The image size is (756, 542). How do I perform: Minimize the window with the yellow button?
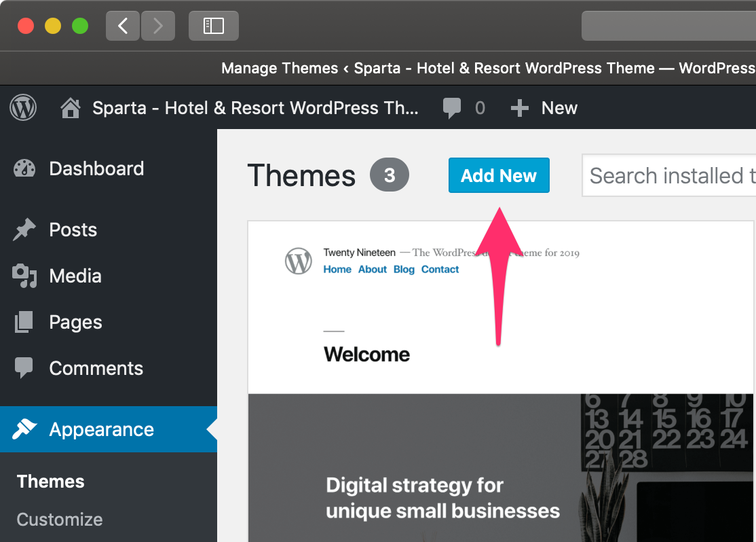[x=53, y=26]
